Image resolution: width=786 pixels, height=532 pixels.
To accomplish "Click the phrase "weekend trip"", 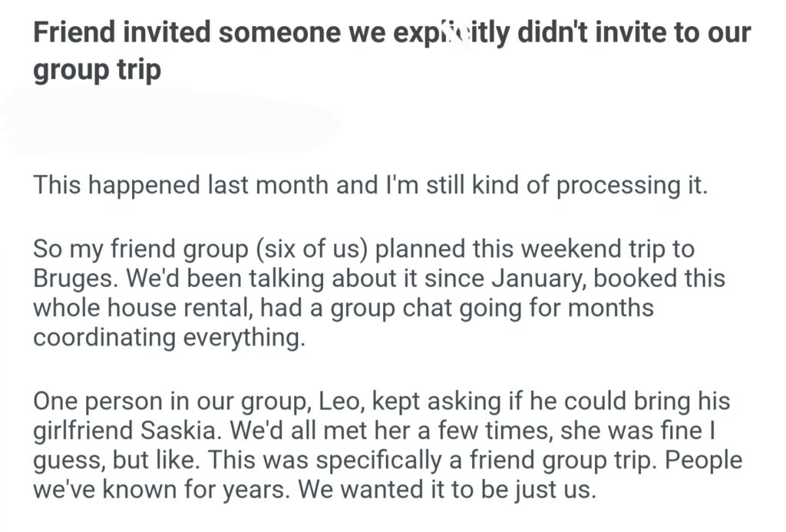I will 572,249.
